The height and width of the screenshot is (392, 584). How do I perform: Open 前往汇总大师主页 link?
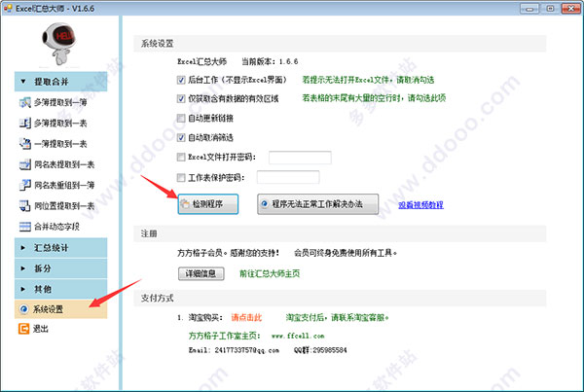[x=270, y=273]
